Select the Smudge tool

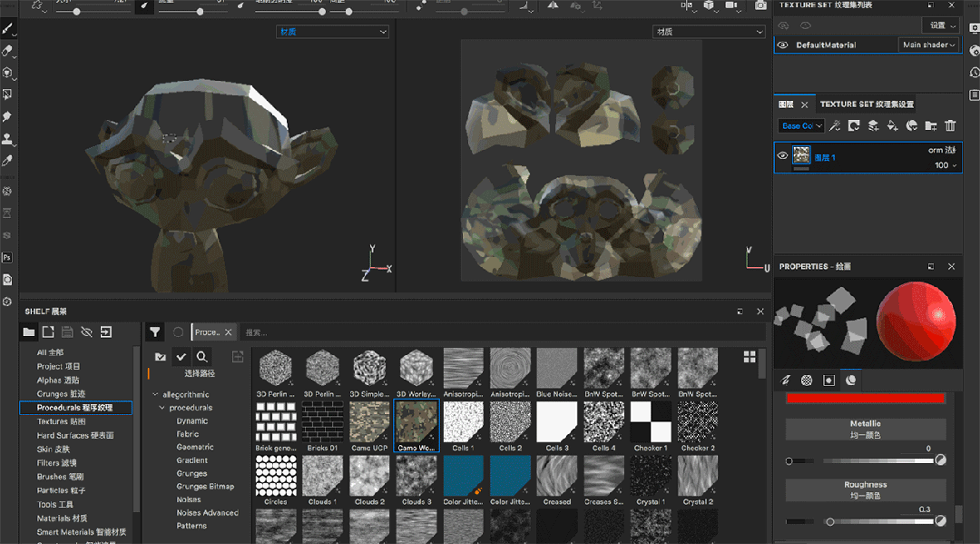tap(7, 116)
